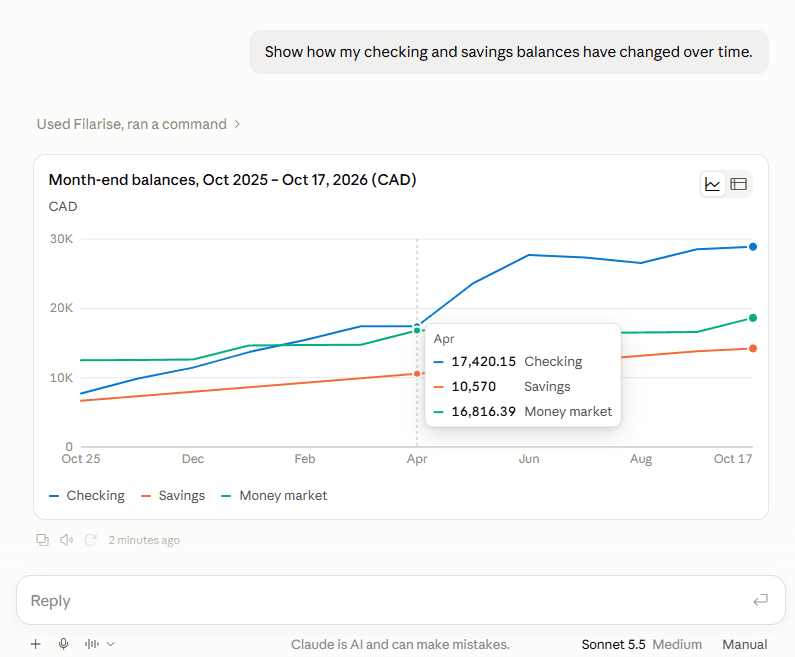Read the response aloud
Screen dimensions: 795x657
tap(66, 540)
